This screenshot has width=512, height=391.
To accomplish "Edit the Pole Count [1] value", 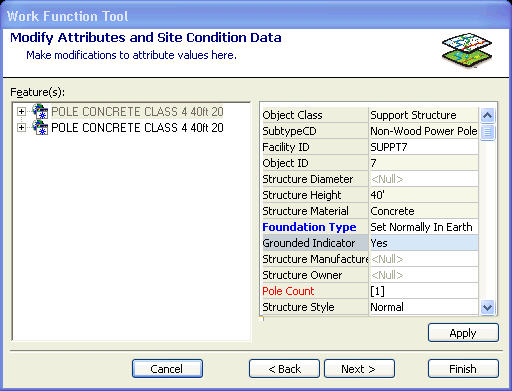I will pos(424,291).
